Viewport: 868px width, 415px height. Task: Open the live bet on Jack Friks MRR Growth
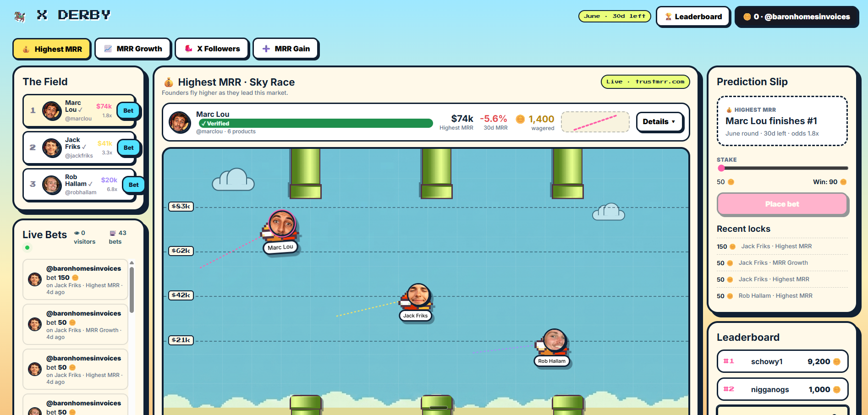coord(75,324)
